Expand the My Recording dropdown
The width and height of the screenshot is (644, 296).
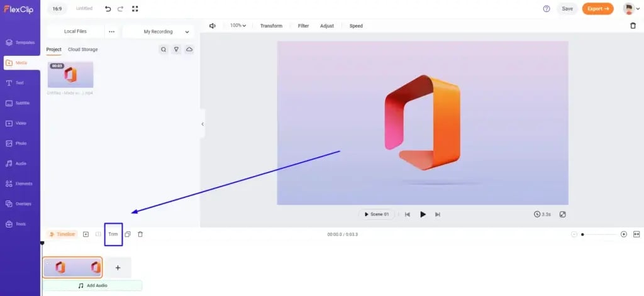tap(157, 31)
